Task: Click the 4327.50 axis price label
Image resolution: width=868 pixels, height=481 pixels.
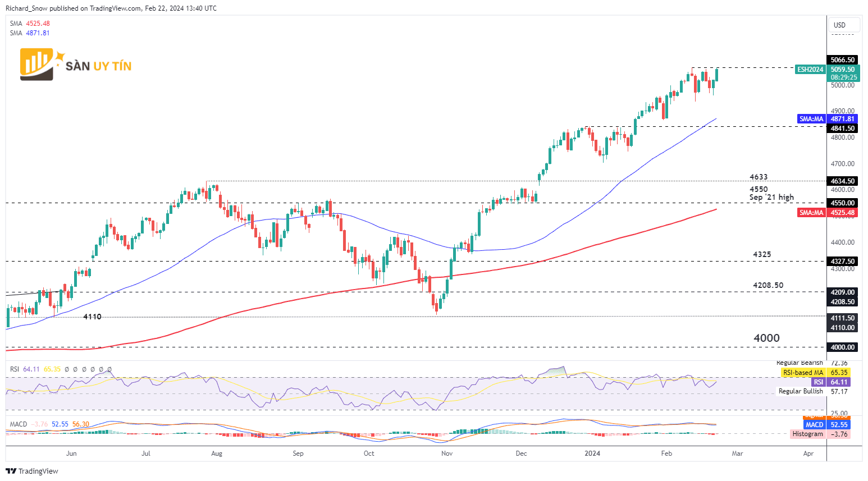Action: pos(843,262)
